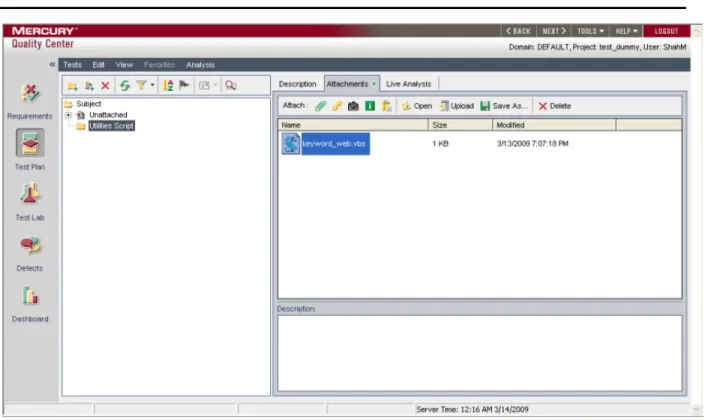Click the 3/13/2009 7:07:18 PM modified date
The height and width of the screenshot is (420, 708).
pyautogui.click(x=532, y=144)
